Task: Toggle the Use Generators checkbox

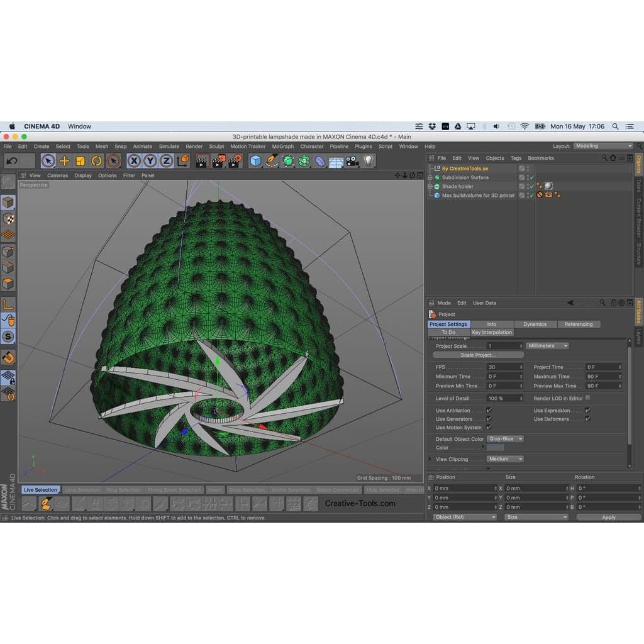Action: pyautogui.click(x=489, y=418)
